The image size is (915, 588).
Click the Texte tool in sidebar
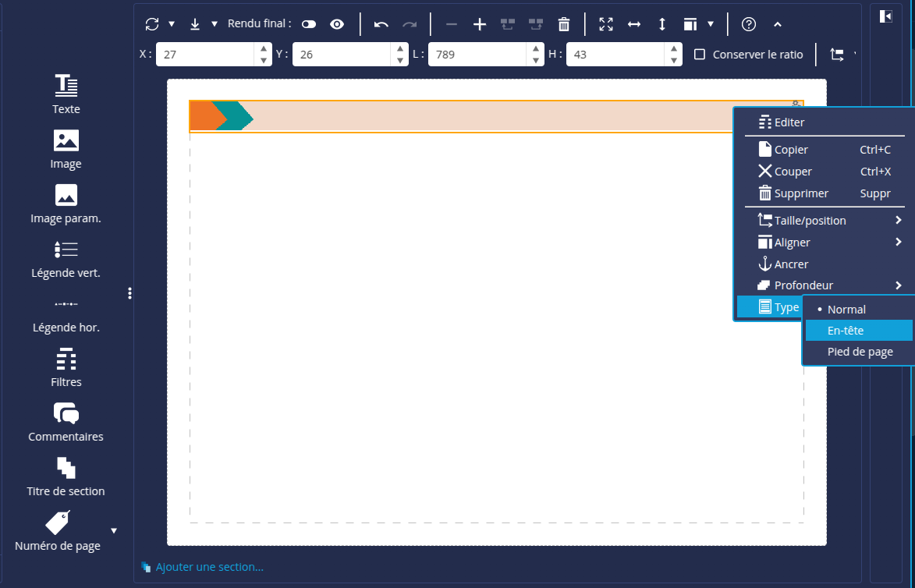point(66,94)
